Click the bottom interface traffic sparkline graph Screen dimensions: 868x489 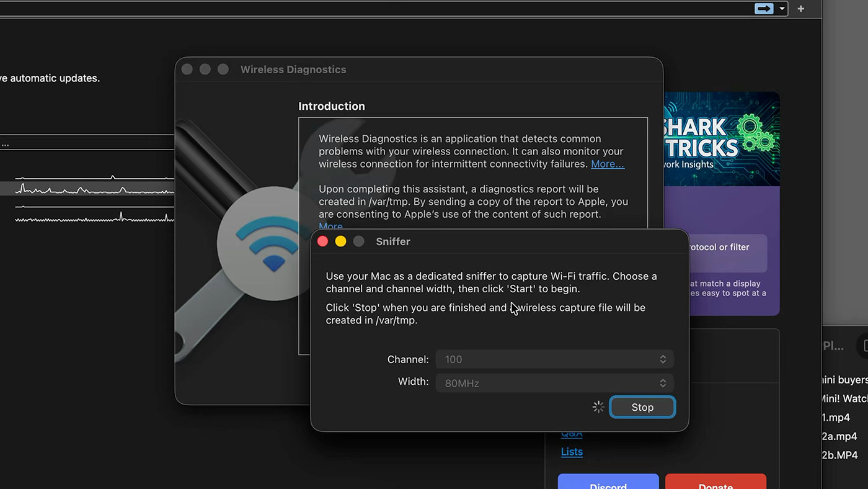94,217
